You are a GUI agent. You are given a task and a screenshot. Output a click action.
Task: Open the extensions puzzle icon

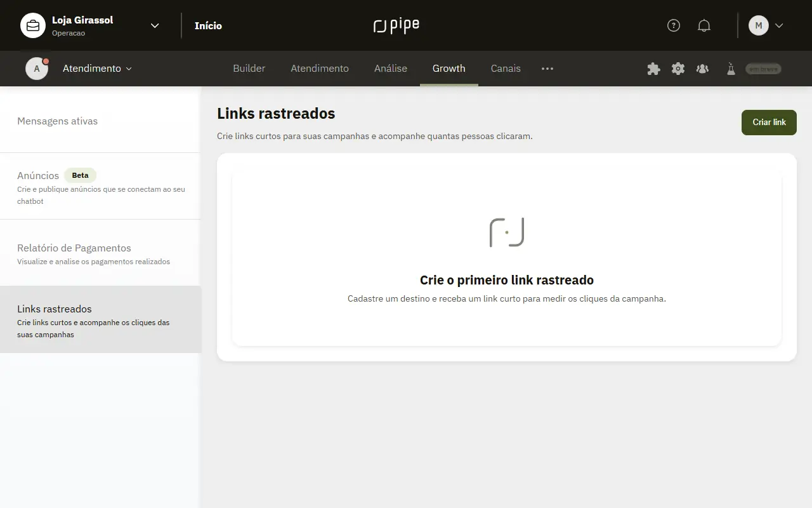pyautogui.click(x=653, y=69)
